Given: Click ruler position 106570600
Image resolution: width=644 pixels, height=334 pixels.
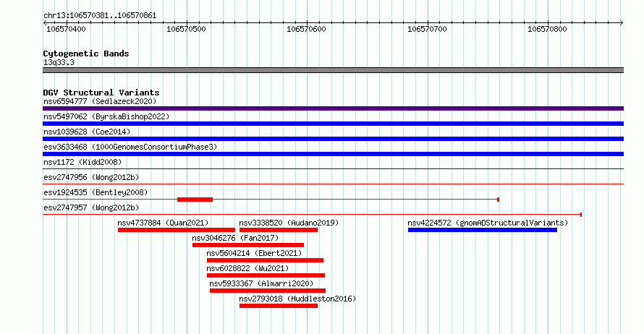Looking at the screenshot, I should click(x=306, y=29).
